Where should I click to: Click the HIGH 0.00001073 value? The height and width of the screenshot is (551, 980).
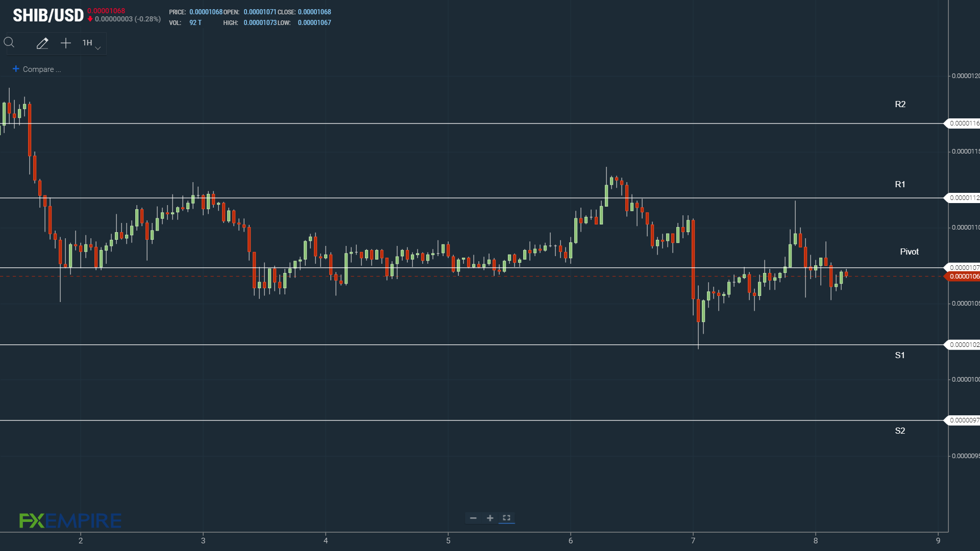(260, 23)
